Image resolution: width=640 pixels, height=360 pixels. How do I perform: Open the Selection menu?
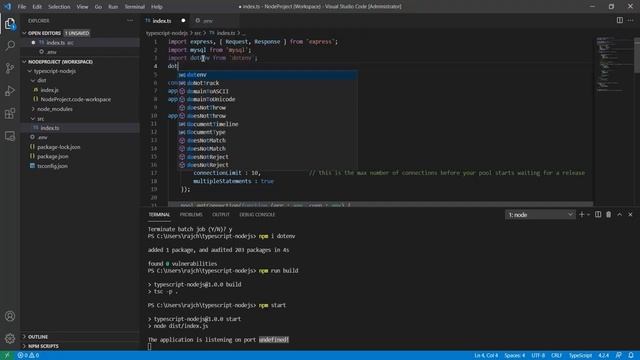click(59, 7)
